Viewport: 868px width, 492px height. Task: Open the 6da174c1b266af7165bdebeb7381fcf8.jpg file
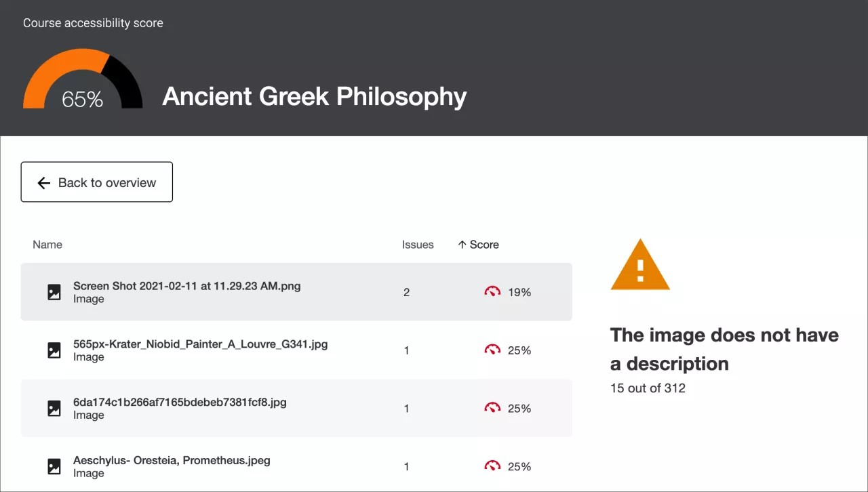coord(180,402)
